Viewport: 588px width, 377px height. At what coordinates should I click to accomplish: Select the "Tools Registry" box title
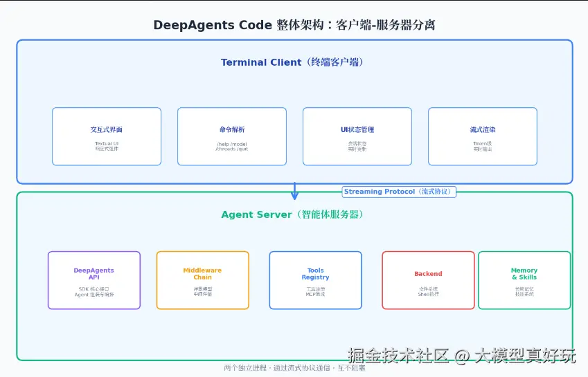315,274
